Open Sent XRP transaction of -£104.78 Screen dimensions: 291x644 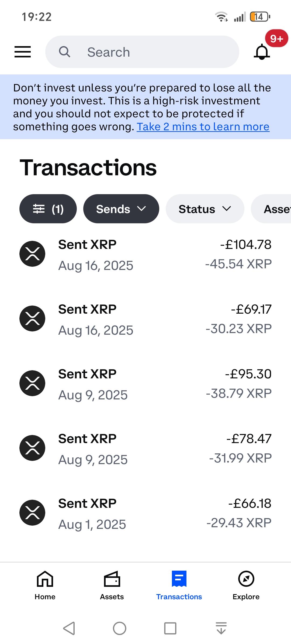click(x=145, y=254)
